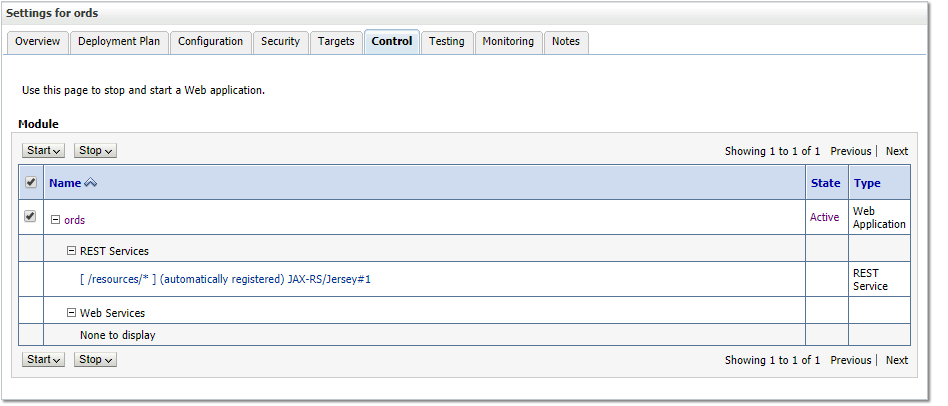The image size is (948, 406).
Task: Collapse the Web Services section
Action: (x=71, y=314)
